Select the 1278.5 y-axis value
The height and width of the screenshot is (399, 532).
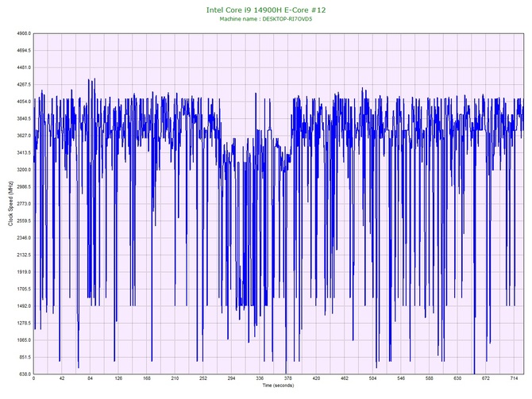pyautogui.click(x=24, y=323)
